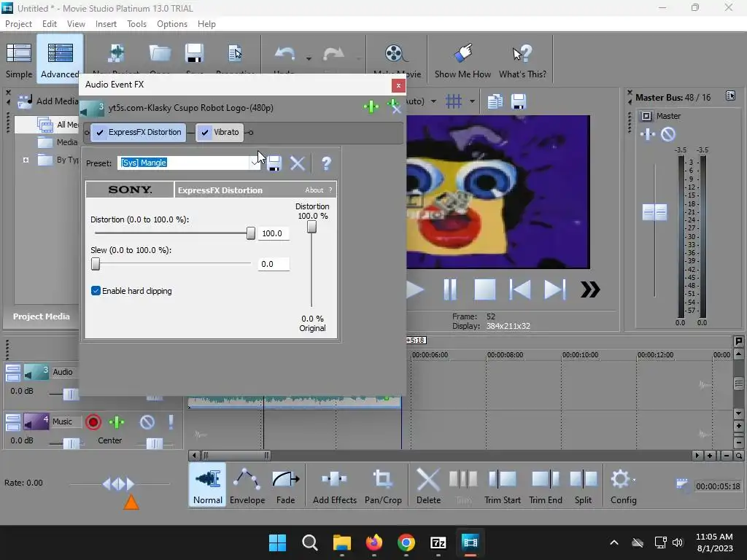Viewport: 747px width, 560px height.
Task: Click the Master volume fader
Action: point(654,212)
